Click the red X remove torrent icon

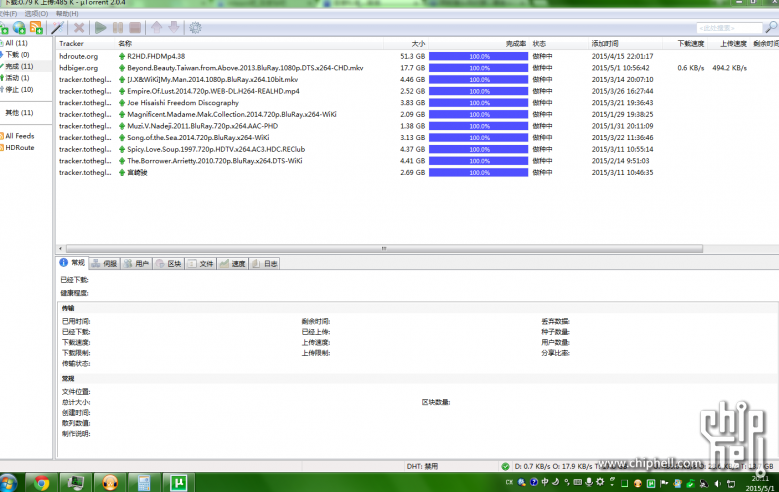[79, 28]
